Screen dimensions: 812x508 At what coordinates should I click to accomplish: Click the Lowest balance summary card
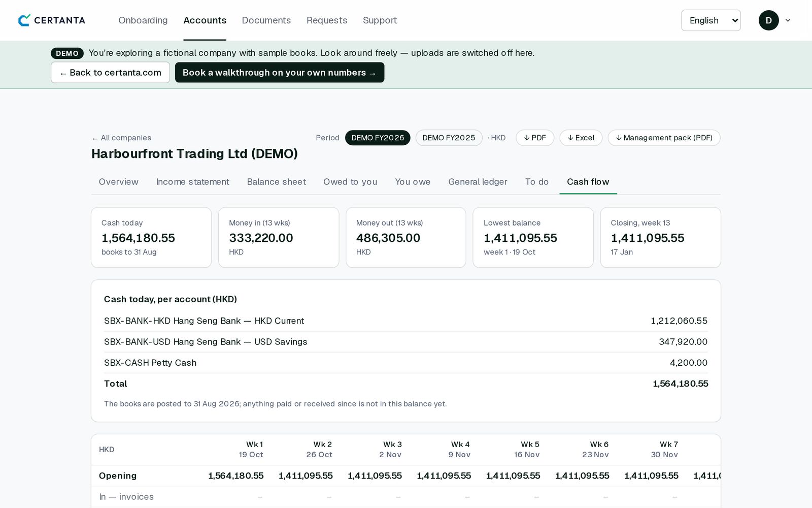click(533, 237)
